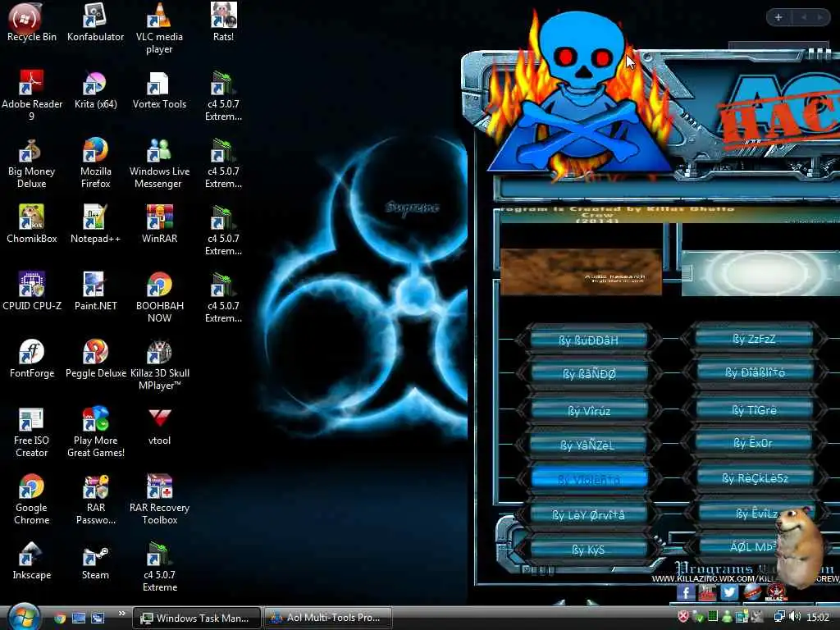Launch Big Money Deluxe
Screen dimensions: 840x630
(x=31, y=163)
